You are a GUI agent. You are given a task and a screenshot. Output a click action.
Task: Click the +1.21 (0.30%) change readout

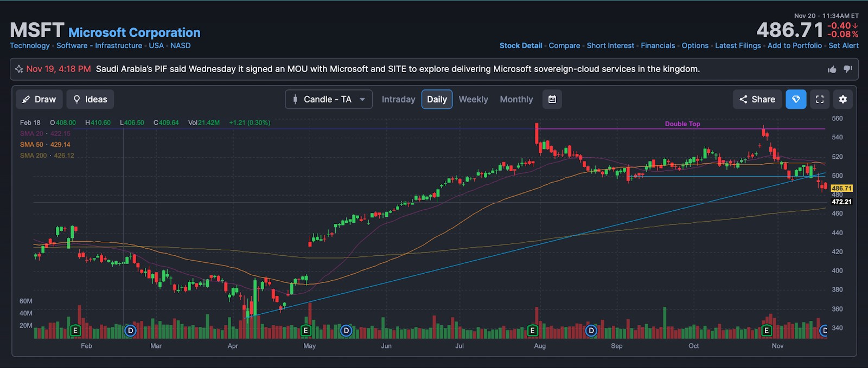point(250,122)
